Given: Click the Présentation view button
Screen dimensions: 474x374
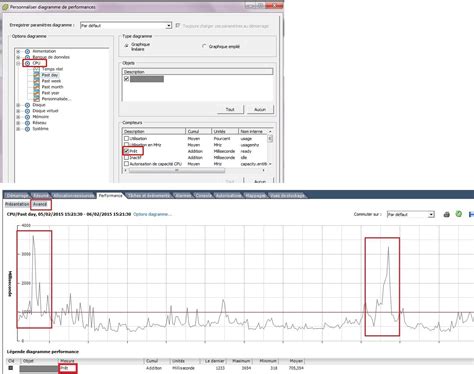Looking at the screenshot, I should point(17,204).
